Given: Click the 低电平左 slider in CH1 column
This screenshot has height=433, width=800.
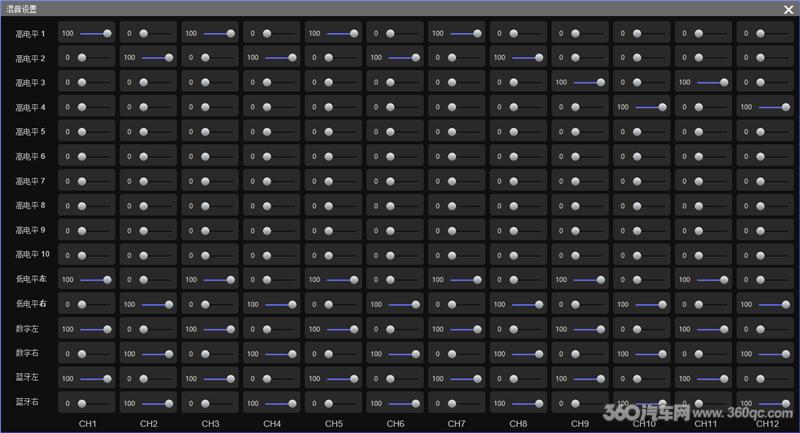Looking at the screenshot, I should click(96, 279).
